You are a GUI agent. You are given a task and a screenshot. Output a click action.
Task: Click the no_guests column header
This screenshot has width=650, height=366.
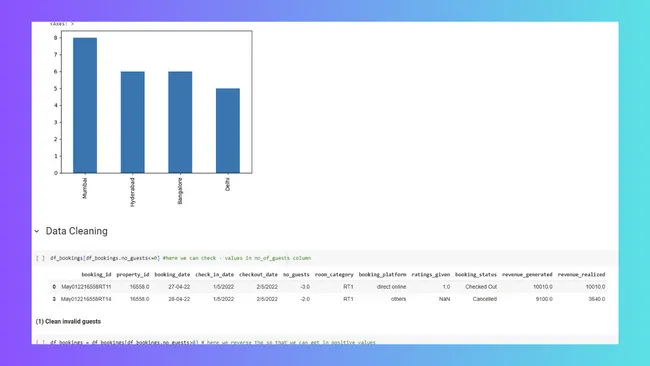[x=296, y=274]
